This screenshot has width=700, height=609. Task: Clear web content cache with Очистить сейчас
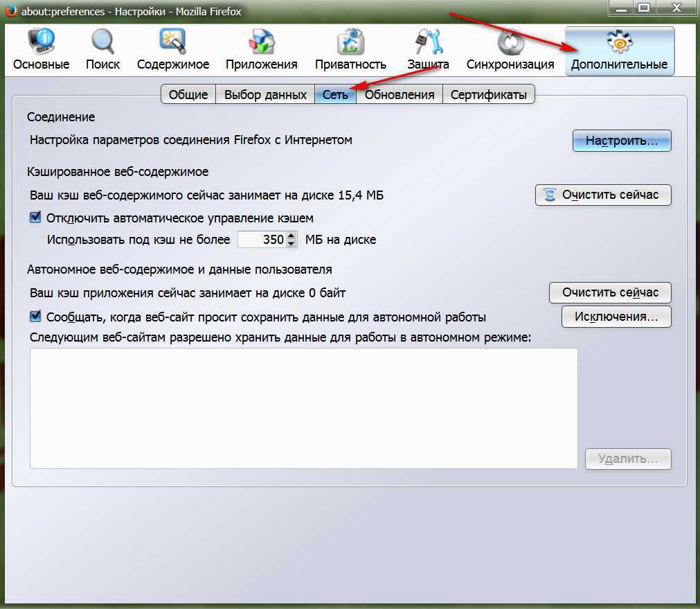pyautogui.click(x=603, y=195)
